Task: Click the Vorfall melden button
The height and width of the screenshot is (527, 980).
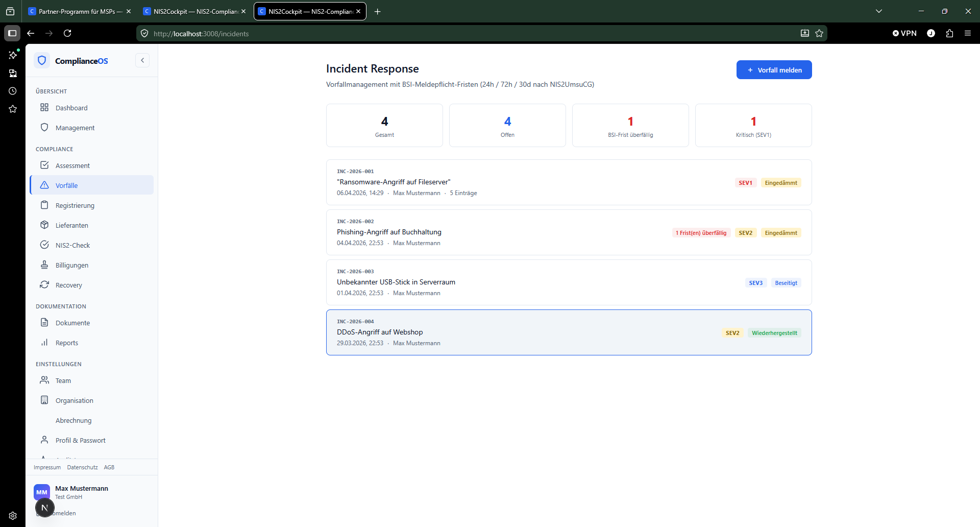Action: pos(774,70)
